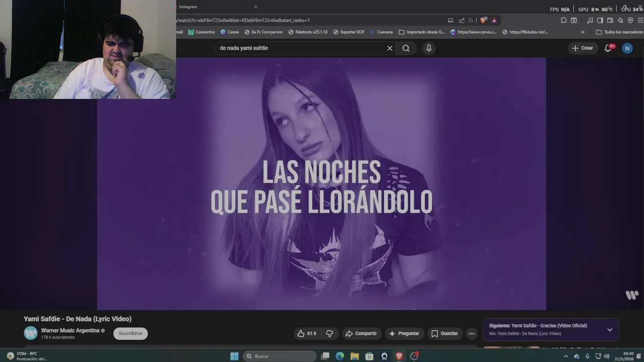Image resolution: width=644 pixels, height=362 pixels.
Task: Open Todos los marcadores folder
Action: (619, 32)
